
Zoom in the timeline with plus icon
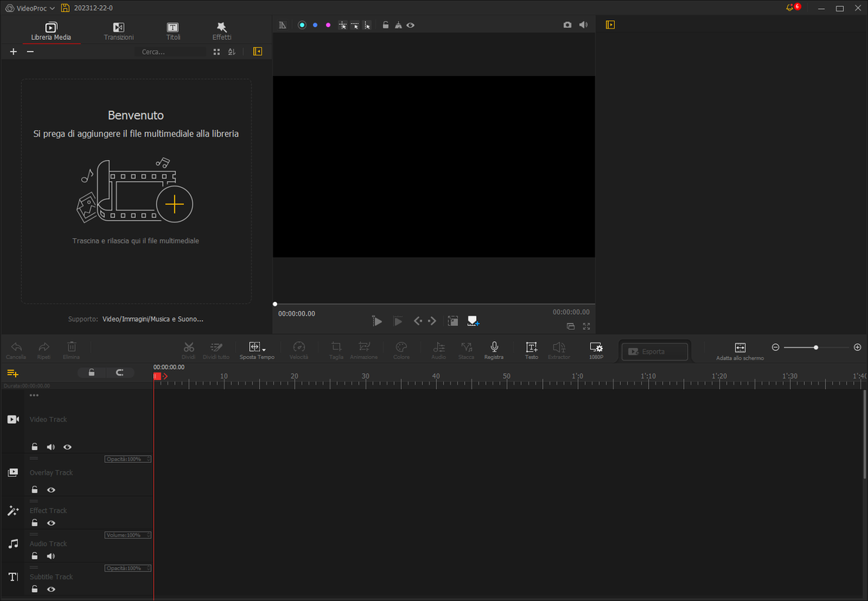tap(857, 347)
